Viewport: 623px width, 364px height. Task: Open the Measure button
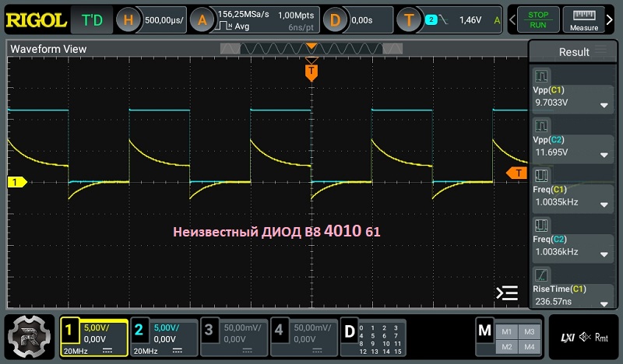tap(584, 19)
